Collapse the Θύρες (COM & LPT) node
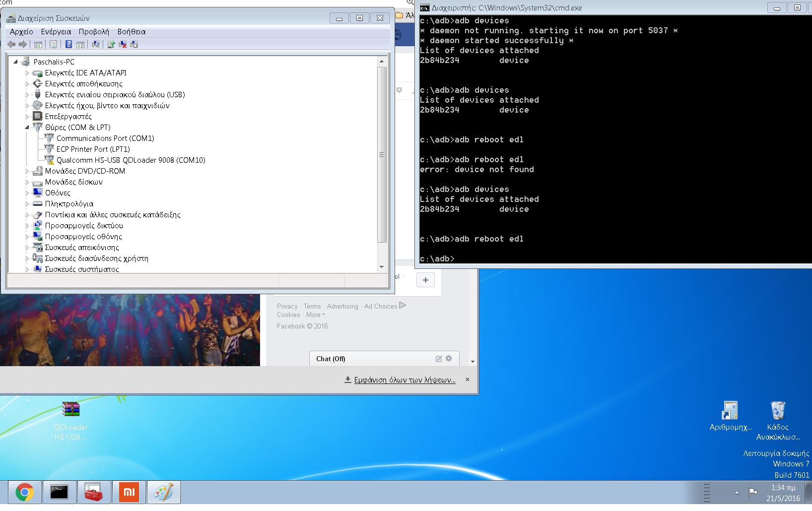This screenshot has height=511, width=812. point(27,128)
